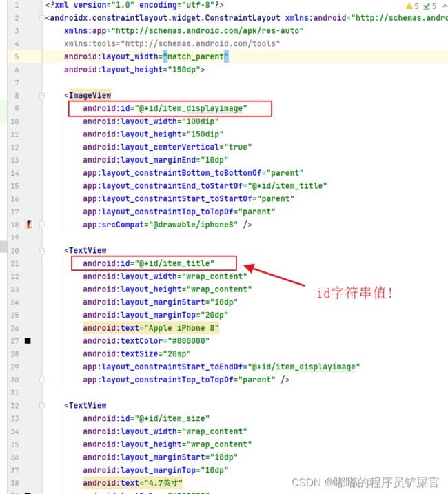Click layout_marginStart="10dp" on line 24

pyautogui.click(x=160, y=302)
